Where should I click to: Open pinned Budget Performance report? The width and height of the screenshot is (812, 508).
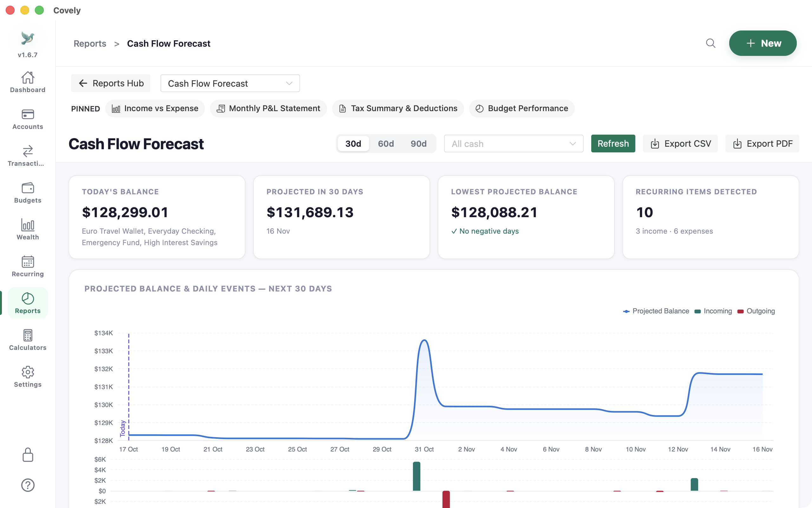522,109
